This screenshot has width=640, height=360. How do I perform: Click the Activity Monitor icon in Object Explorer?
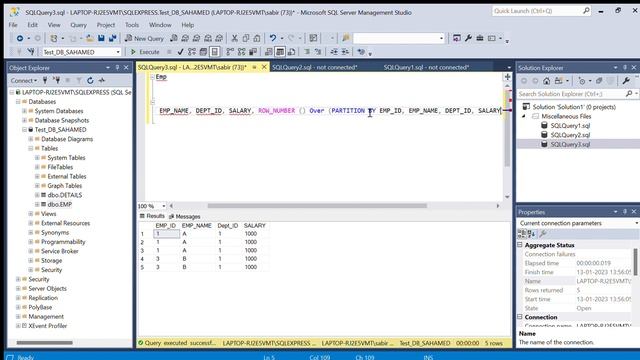(102, 80)
